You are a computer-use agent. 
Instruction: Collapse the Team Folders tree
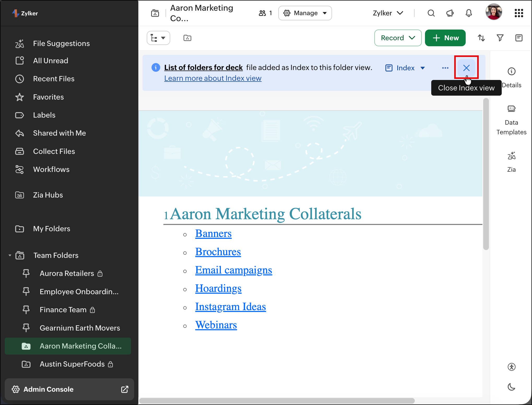tap(10, 255)
